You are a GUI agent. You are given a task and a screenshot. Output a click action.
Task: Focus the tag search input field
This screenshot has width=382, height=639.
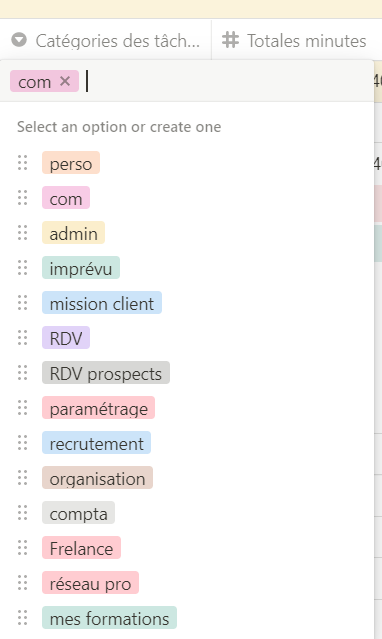pyautogui.click(x=228, y=81)
